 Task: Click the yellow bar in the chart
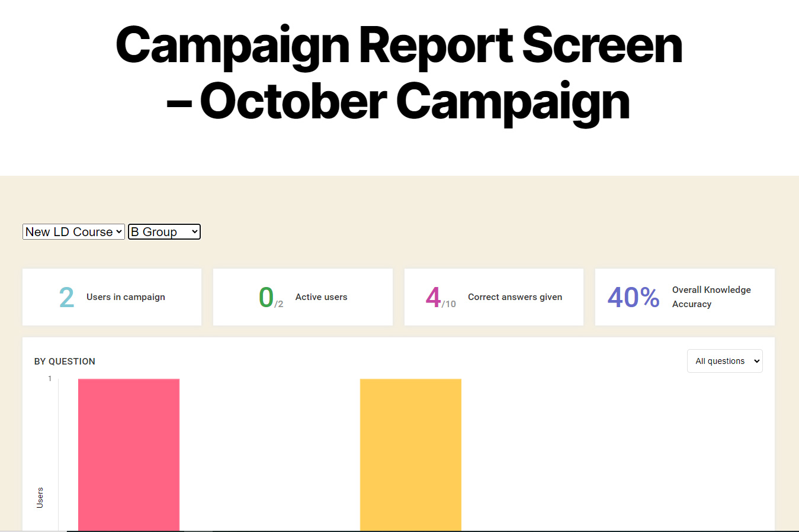pos(410,454)
